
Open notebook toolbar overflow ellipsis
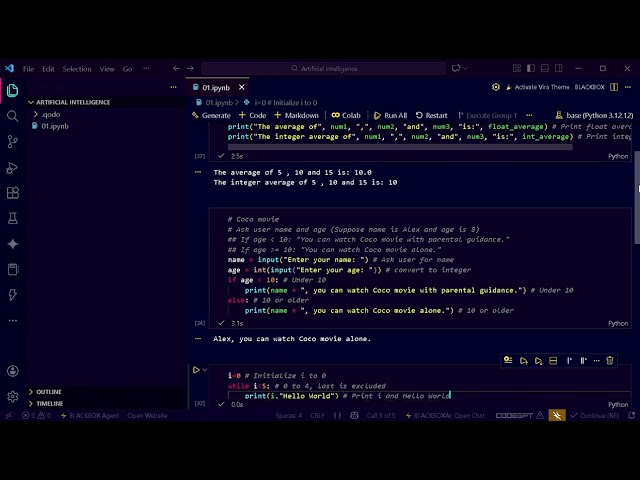click(x=529, y=115)
